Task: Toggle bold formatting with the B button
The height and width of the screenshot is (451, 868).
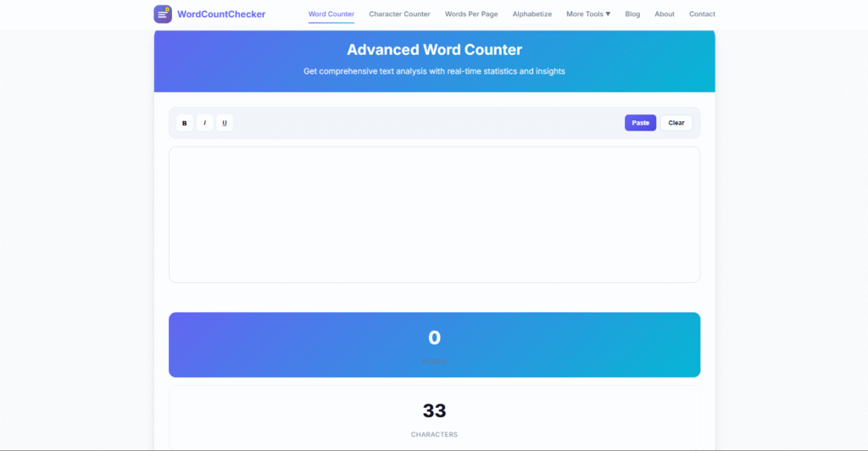Action: pyautogui.click(x=185, y=123)
